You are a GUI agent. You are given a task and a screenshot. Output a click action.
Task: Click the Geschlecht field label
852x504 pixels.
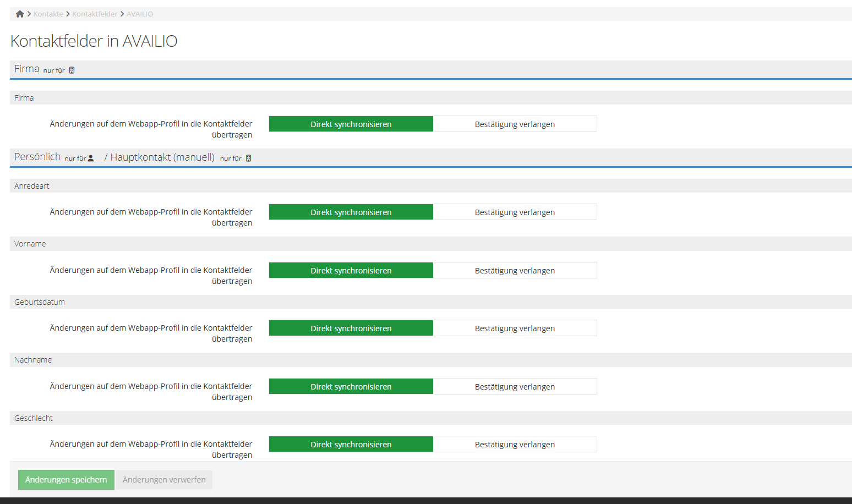coord(34,418)
